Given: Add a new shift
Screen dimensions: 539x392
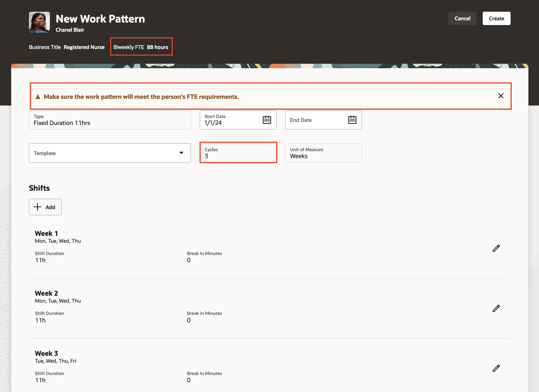Looking at the screenshot, I should [x=45, y=207].
